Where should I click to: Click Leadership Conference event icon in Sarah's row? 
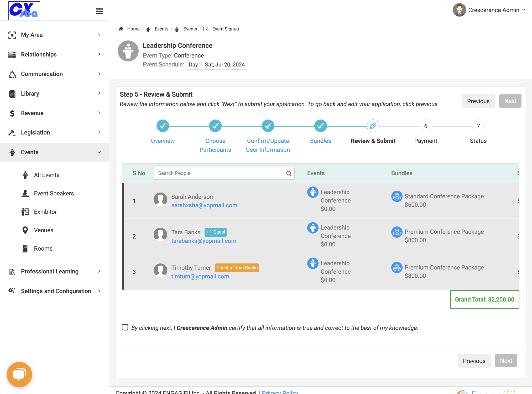[x=313, y=192]
